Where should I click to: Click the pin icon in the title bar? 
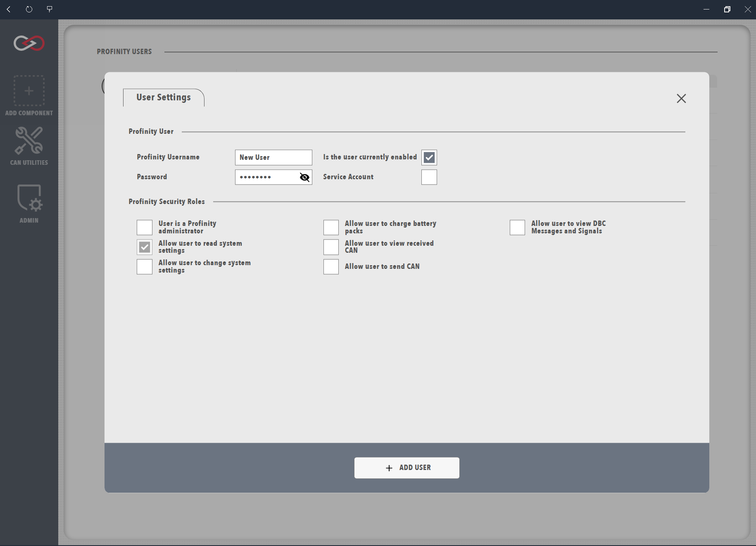(50, 9)
